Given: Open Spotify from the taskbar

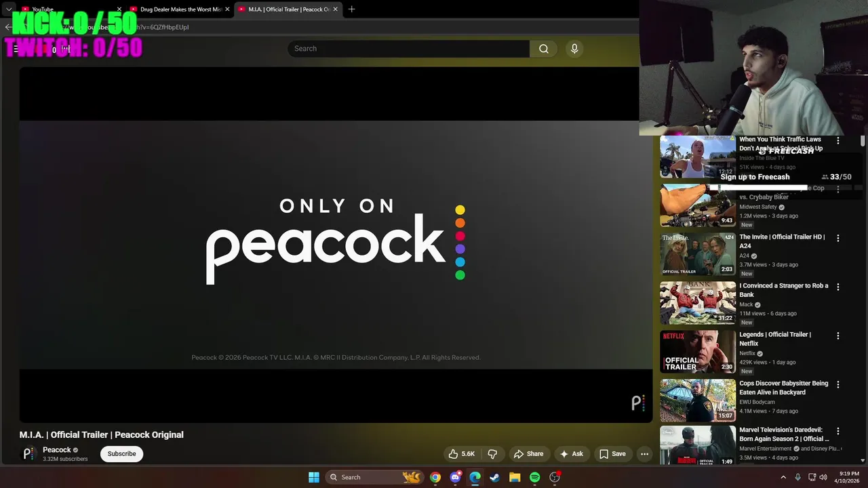Looking at the screenshot, I should tap(534, 477).
